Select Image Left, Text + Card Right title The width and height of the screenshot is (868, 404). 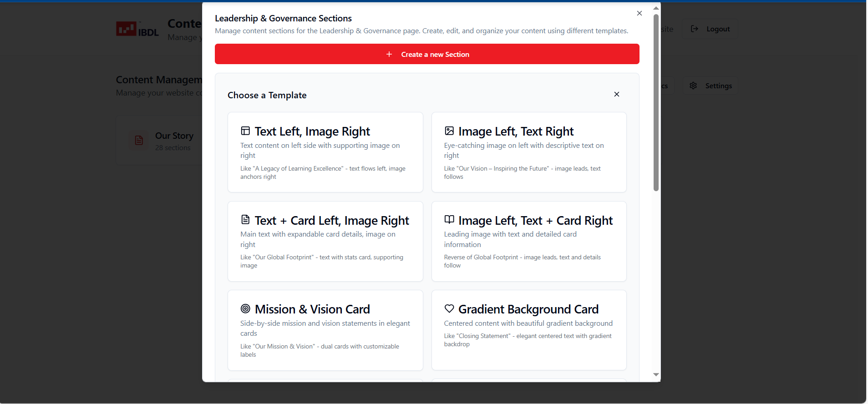(x=535, y=221)
